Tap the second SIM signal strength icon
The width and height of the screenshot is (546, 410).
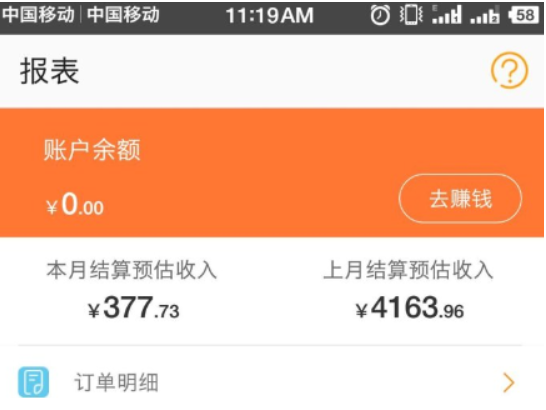pos(484,15)
